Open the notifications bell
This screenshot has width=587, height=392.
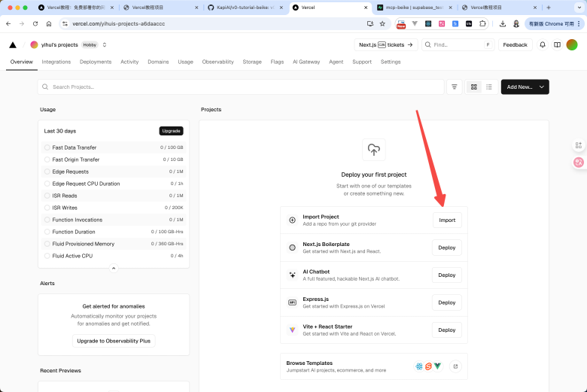coord(543,44)
